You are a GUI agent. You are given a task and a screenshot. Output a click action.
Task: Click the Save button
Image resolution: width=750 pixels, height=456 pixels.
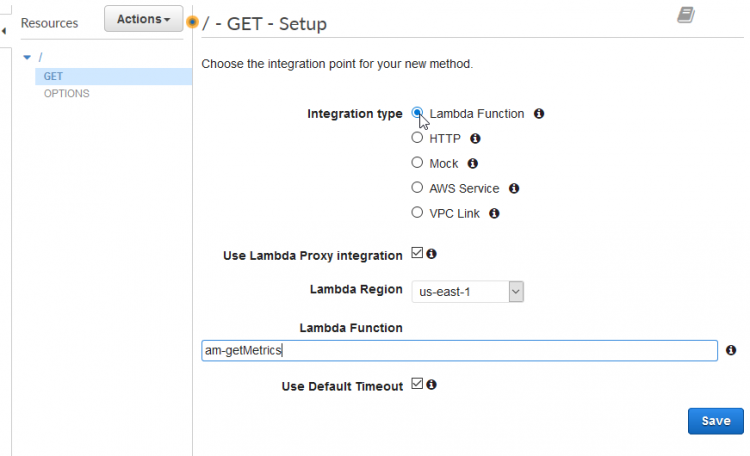pos(715,421)
